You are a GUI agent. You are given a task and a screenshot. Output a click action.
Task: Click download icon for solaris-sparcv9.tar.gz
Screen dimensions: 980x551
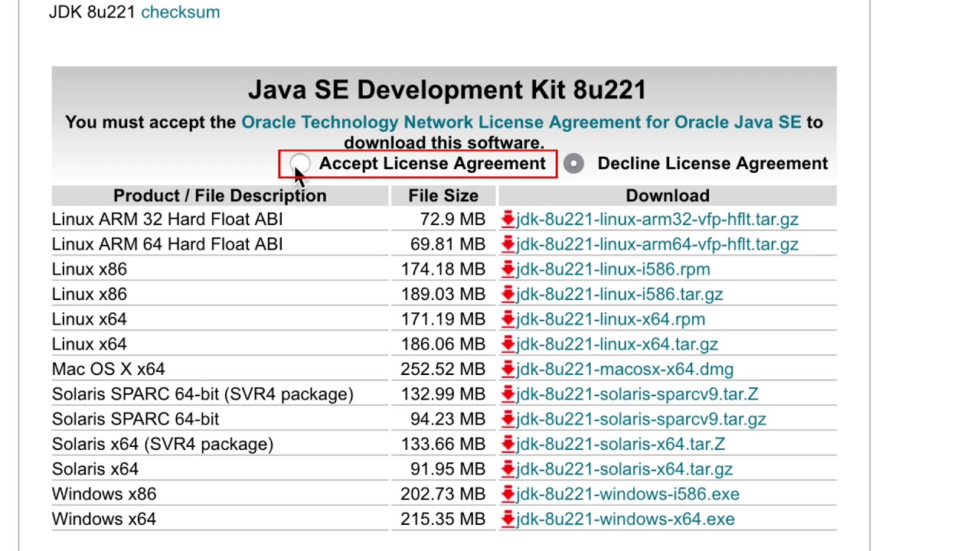(x=508, y=419)
